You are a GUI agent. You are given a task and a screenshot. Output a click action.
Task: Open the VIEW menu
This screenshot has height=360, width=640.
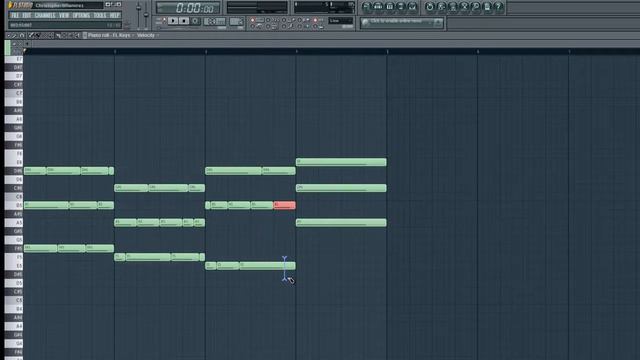point(64,16)
